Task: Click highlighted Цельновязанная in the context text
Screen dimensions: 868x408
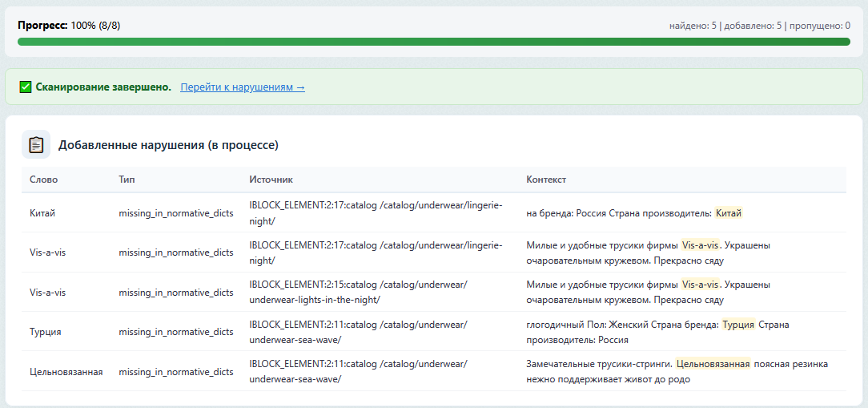Action: pyautogui.click(x=713, y=364)
